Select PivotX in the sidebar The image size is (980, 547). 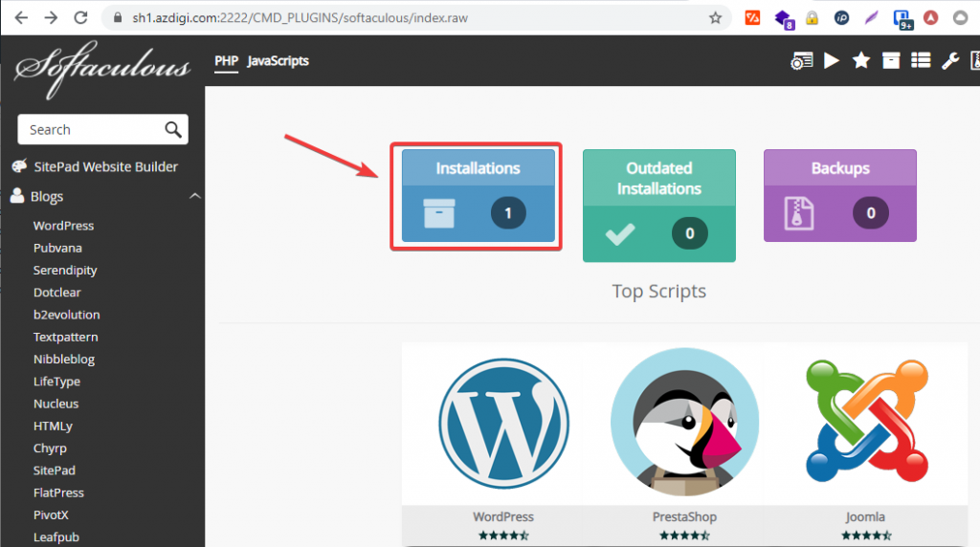51,515
